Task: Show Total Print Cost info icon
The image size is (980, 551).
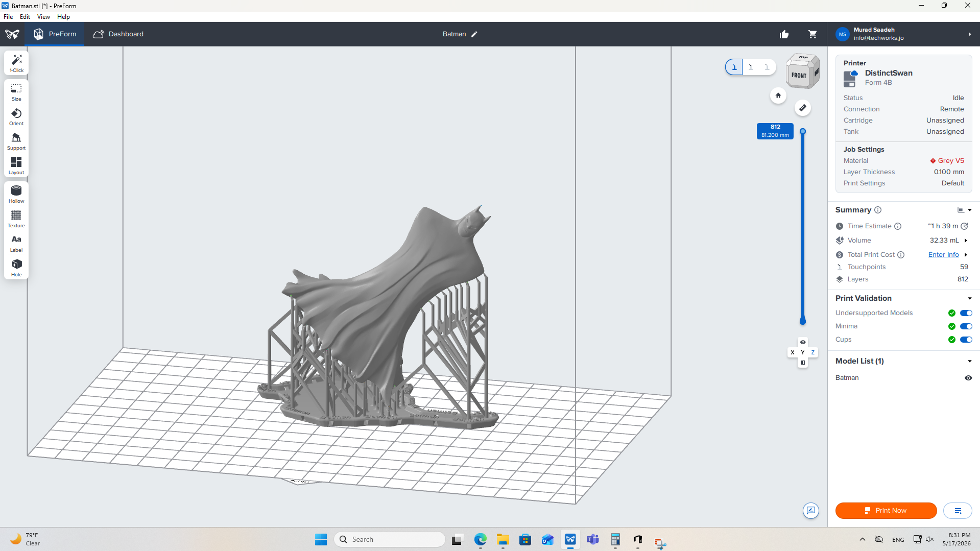Action: click(x=901, y=255)
